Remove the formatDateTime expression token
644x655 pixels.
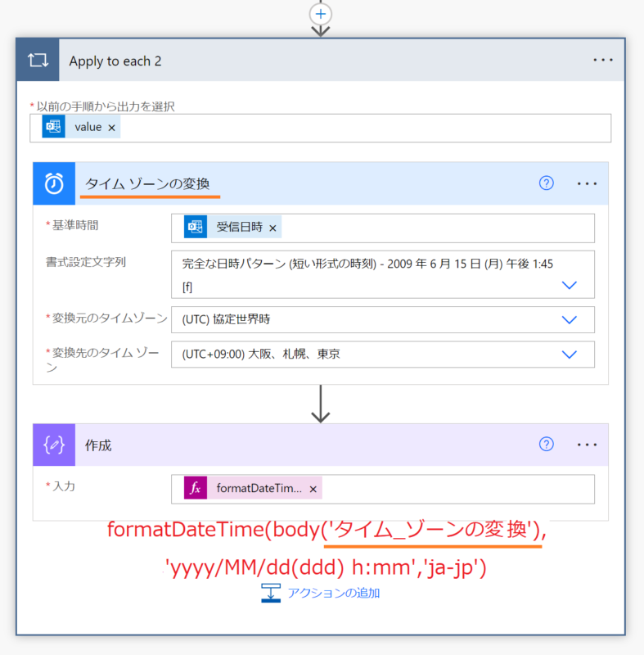(313, 488)
